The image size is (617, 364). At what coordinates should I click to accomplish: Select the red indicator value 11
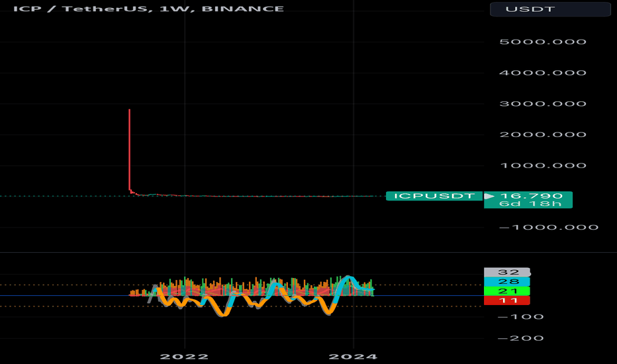tap(507, 300)
